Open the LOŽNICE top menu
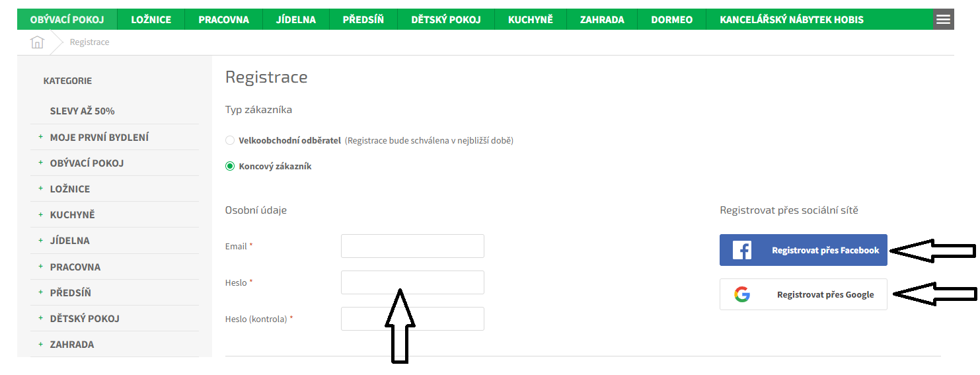980x375 pixels. 151,19
